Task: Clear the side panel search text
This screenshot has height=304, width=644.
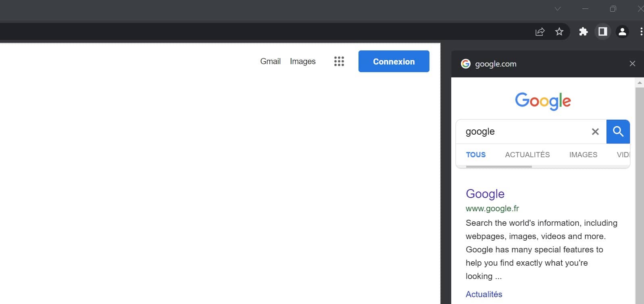Action: [595, 132]
